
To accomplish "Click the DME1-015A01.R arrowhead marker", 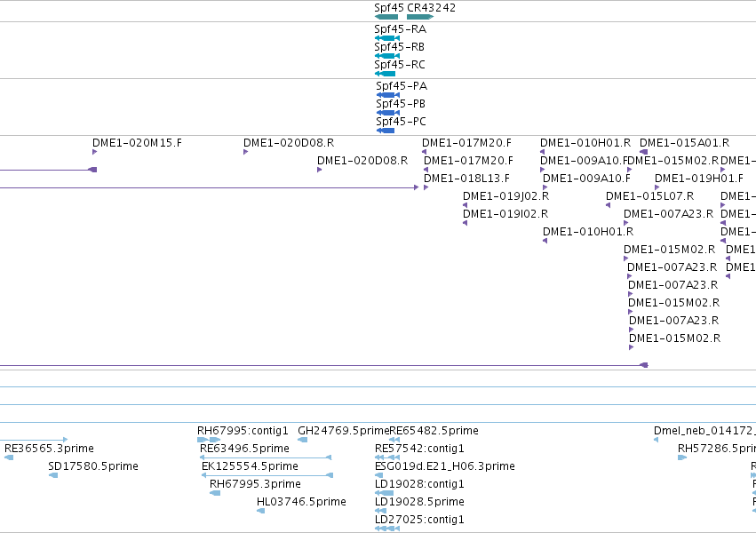I will click(644, 152).
